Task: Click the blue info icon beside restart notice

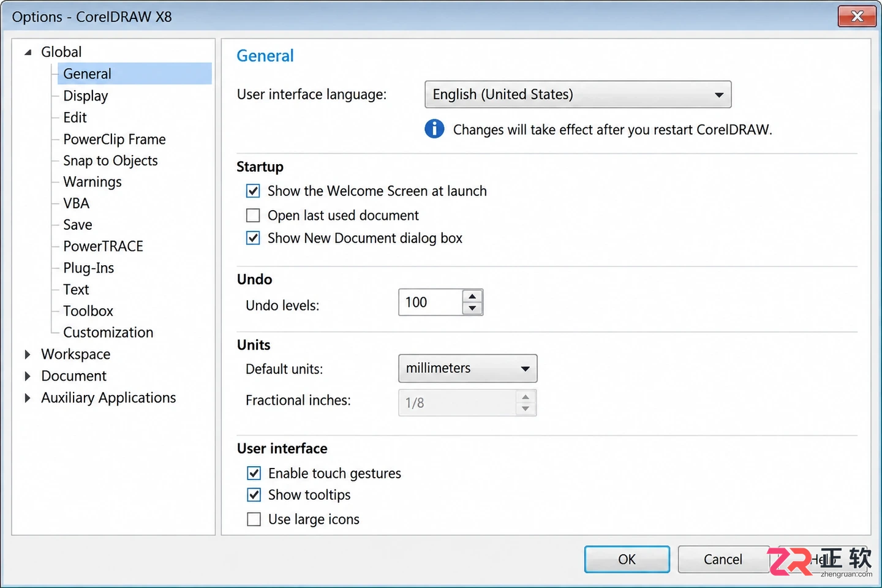Action: (434, 129)
